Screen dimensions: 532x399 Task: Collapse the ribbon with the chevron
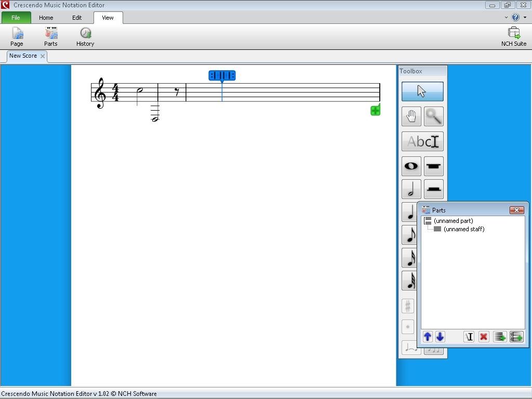[x=506, y=17]
